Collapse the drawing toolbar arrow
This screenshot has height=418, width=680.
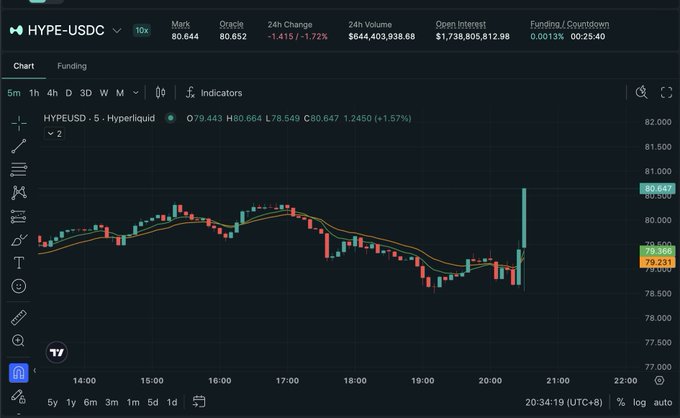(x=35, y=370)
